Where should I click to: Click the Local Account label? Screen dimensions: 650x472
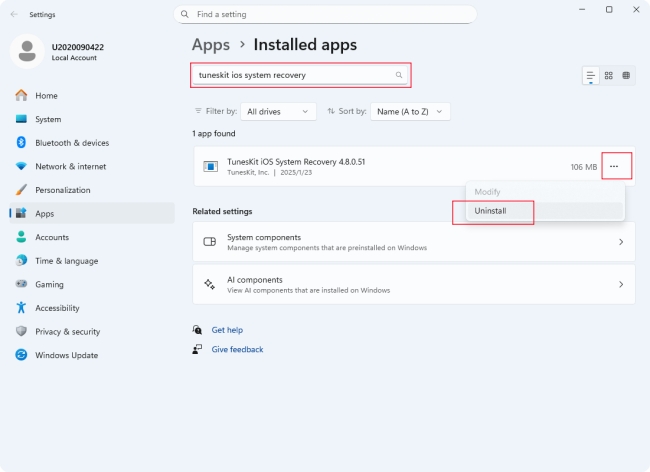(74, 58)
